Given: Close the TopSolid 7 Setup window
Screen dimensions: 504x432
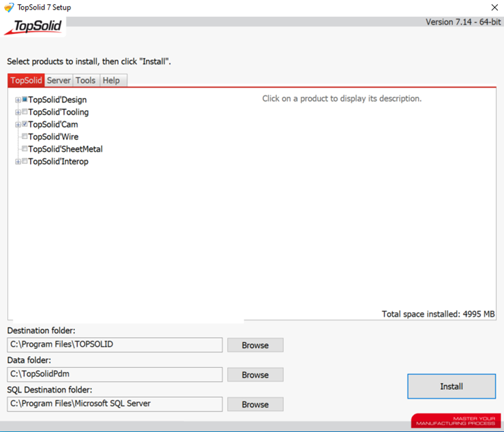Looking at the screenshot, I should pos(494,7).
